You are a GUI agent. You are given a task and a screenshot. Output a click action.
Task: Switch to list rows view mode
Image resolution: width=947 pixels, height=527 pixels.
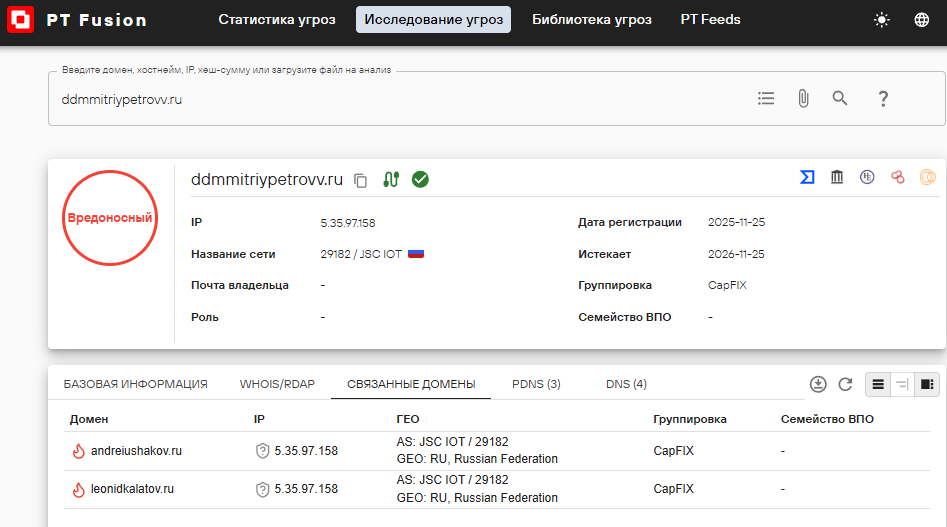click(878, 384)
